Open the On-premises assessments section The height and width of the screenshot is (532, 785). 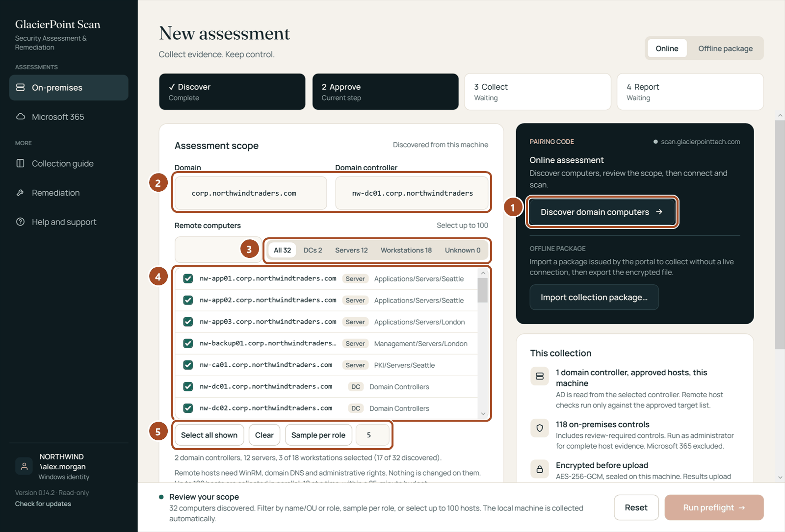[69, 88]
